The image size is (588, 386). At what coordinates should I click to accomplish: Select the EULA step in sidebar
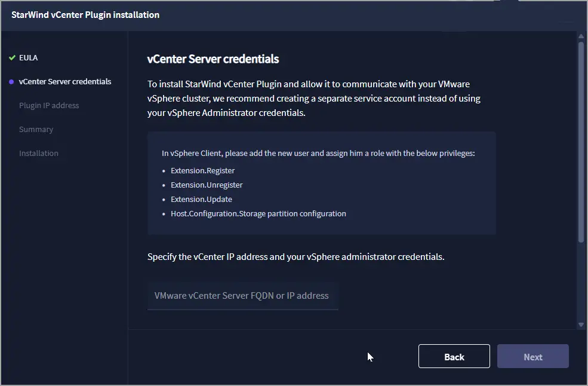click(29, 58)
